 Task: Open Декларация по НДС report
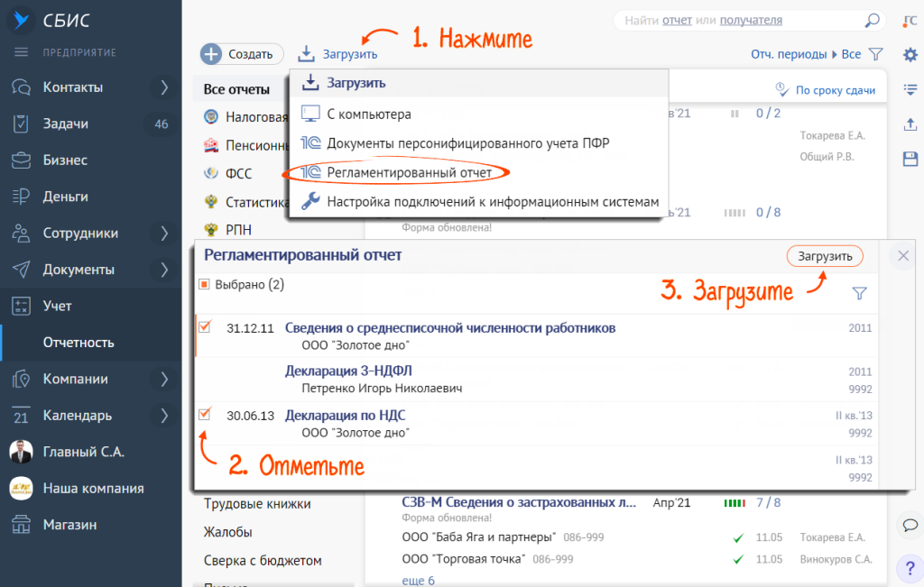point(346,415)
